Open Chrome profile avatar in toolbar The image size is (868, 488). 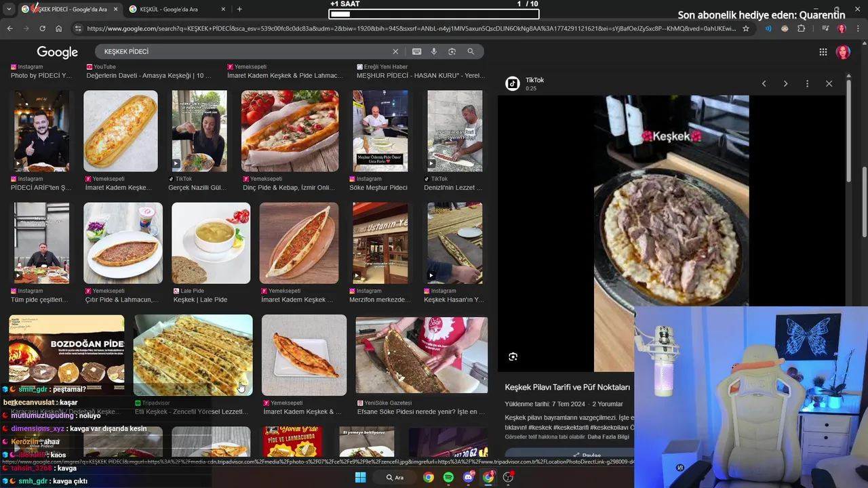(842, 28)
